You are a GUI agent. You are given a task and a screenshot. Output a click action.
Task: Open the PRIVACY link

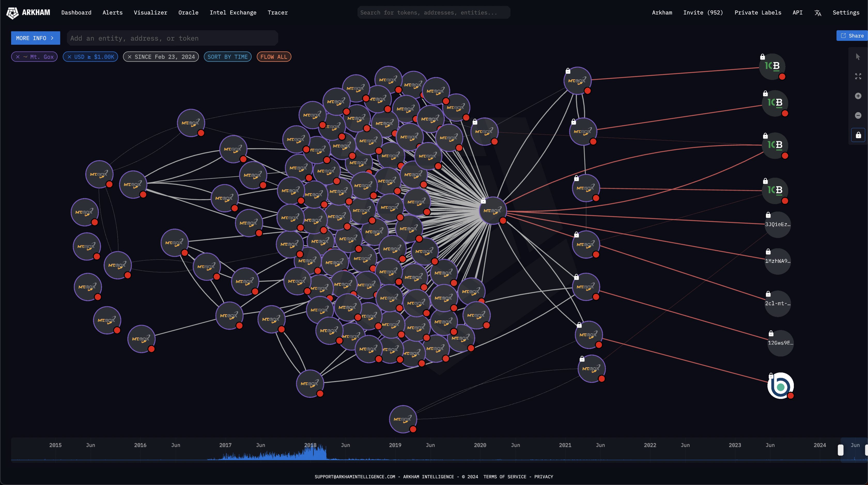[x=544, y=477]
